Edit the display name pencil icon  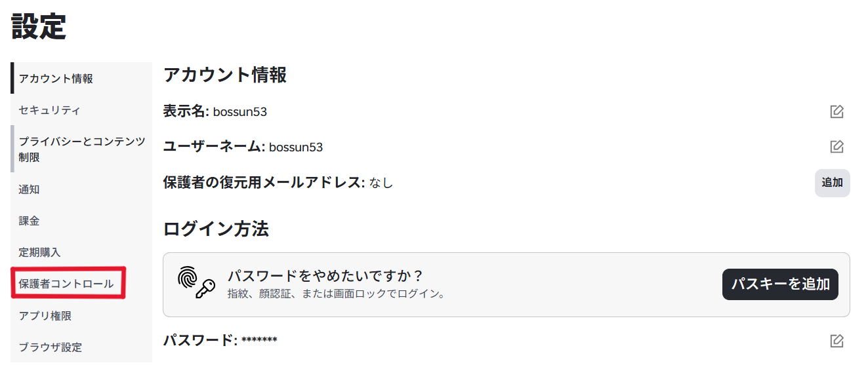837,111
